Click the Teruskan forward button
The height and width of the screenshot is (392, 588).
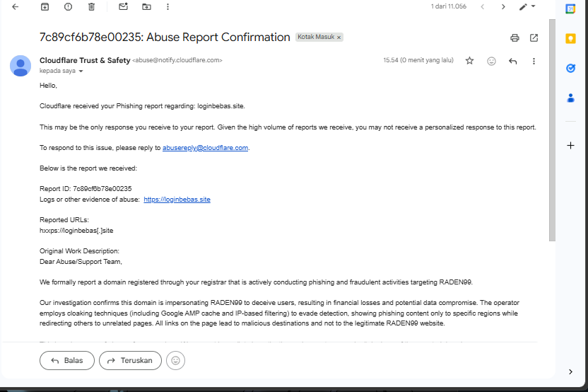click(x=130, y=360)
